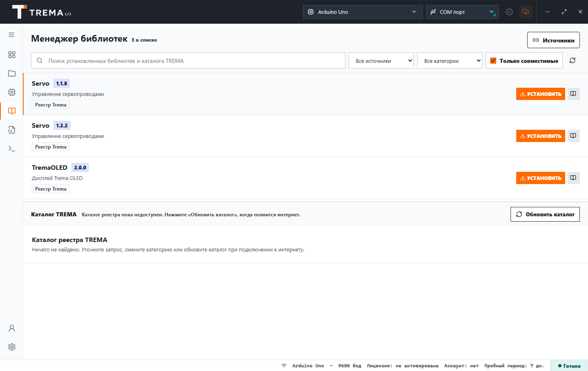Click 'Пробный период: 7 дн.' status text
The width and height of the screenshot is (588, 371).
514,366
